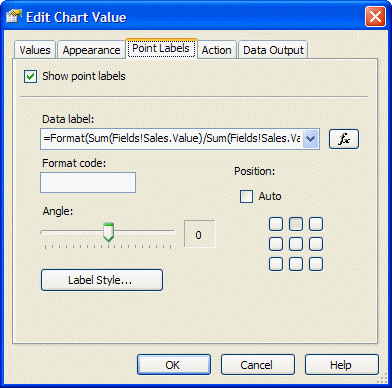The image size is (392, 388).
Task: Select middle-right label position box
Action: (x=316, y=244)
